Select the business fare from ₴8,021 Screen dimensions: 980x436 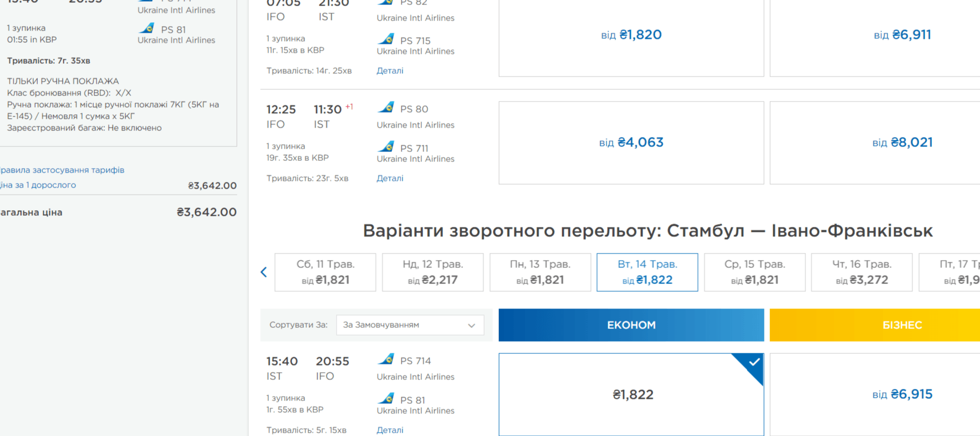tap(875, 143)
